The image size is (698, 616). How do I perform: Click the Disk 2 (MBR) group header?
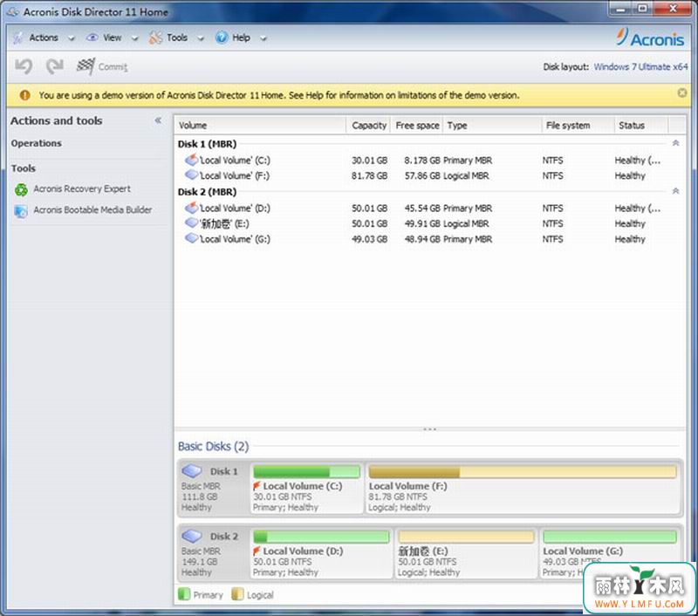coord(207,192)
